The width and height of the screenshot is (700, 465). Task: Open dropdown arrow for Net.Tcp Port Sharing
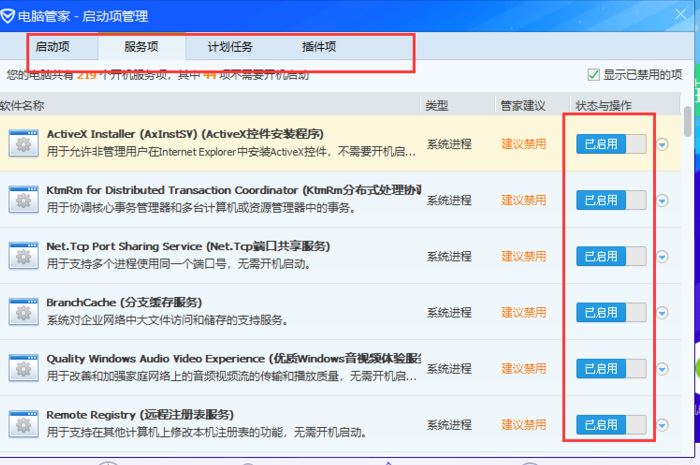coord(664,256)
